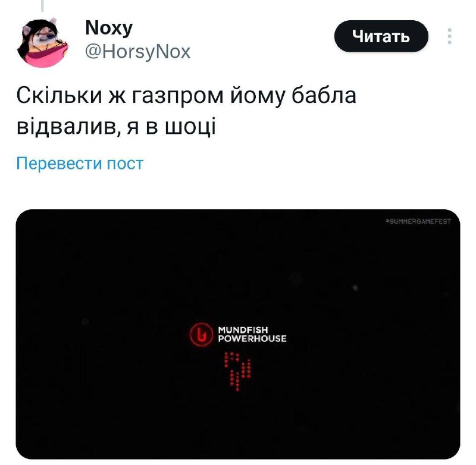Click the small white speck in the video
The height and width of the screenshot is (465, 476).
pos(355,288)
